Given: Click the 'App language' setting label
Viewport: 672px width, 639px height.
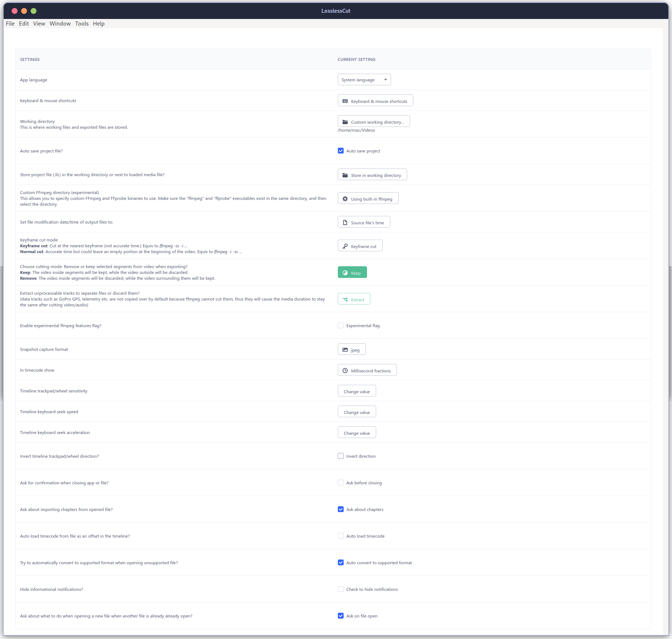Looking at the screenshot, I should pyautogui.click(x=34, y=80).
